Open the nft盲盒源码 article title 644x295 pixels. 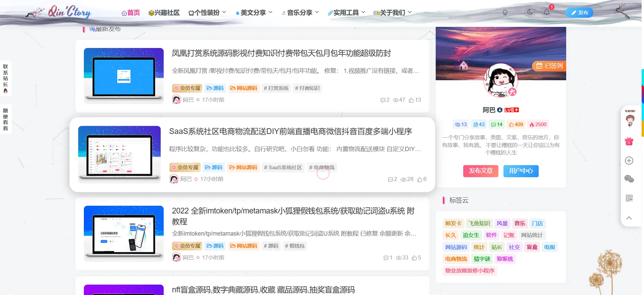click(263, 290)
